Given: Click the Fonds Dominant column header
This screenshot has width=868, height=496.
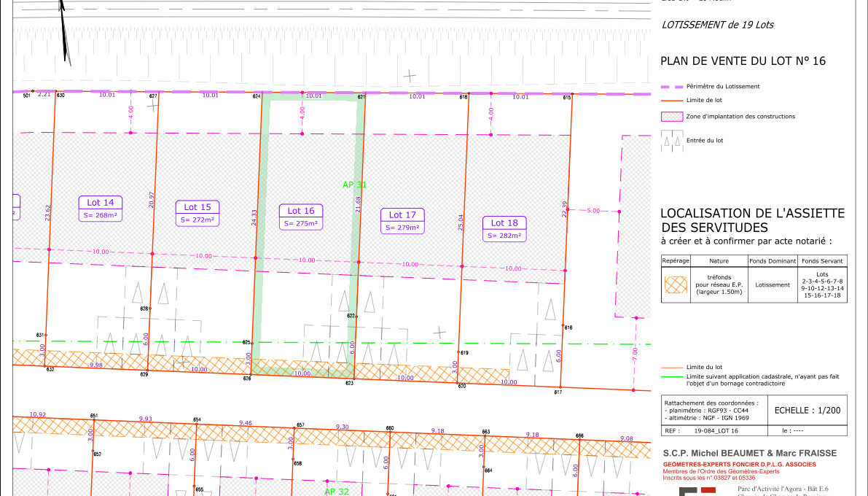Looking at the screenshot, I should coord(773,261).
